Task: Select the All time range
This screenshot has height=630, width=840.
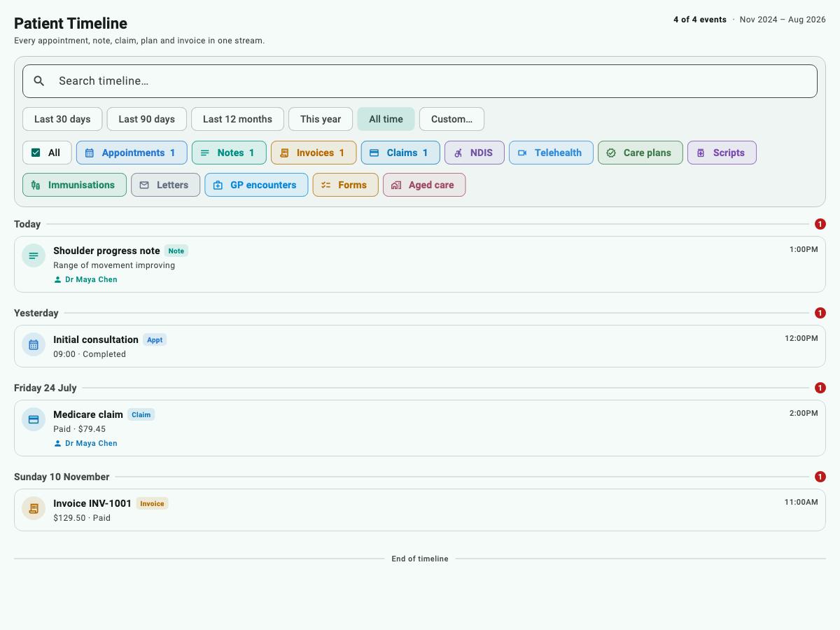Action: (x=386, y=119)
